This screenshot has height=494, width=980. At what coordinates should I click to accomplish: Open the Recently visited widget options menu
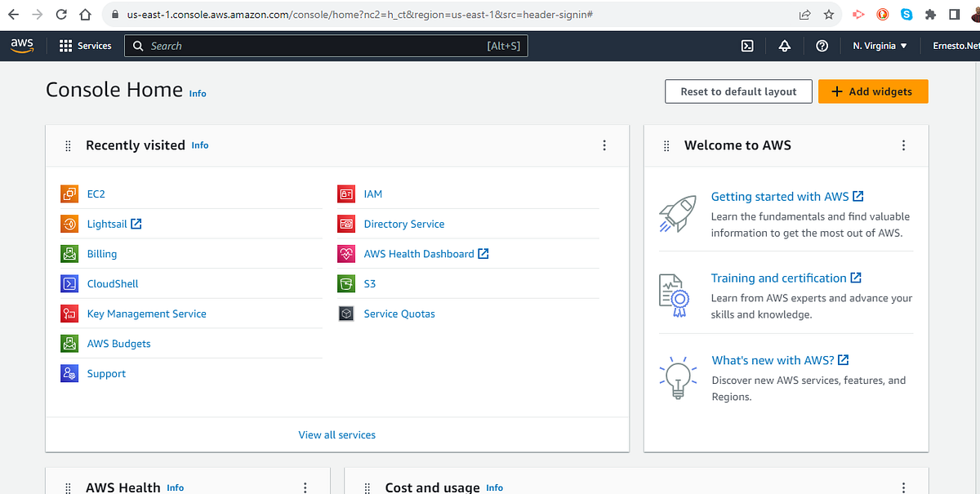pyautogui.click(x=604, y=145)
